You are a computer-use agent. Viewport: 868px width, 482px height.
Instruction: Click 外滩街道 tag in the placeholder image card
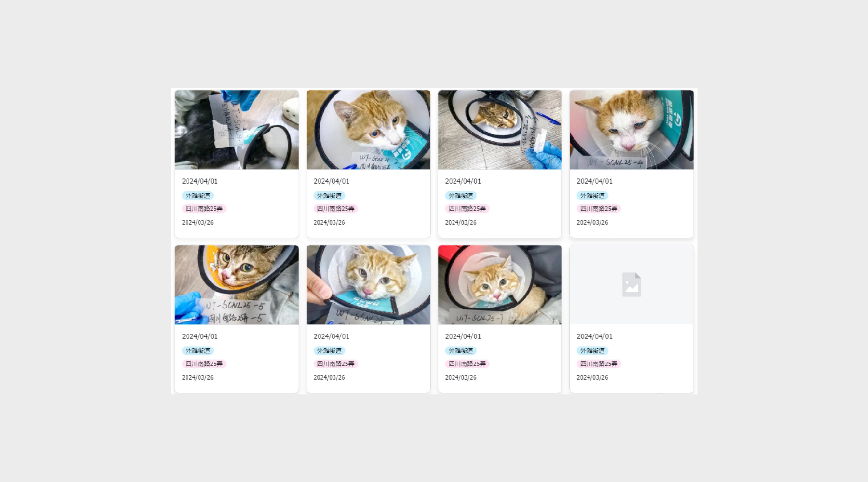click(x=592, y=351)
